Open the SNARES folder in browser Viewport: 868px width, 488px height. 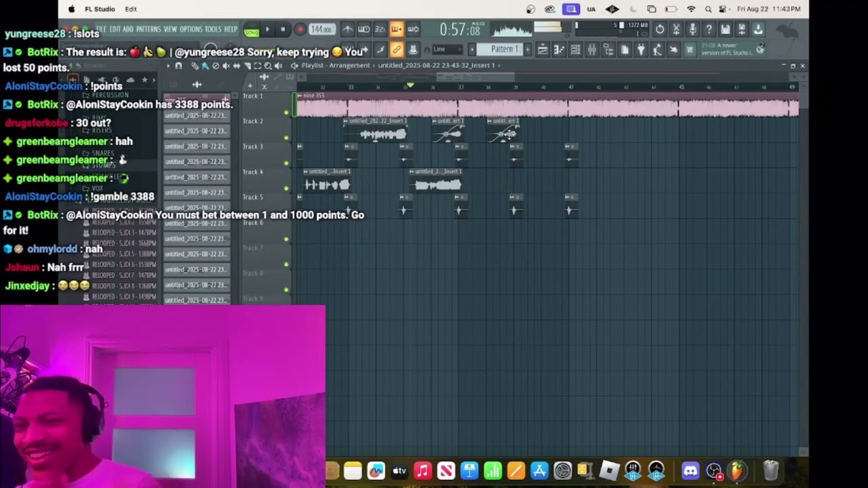(x=103, y=153)
